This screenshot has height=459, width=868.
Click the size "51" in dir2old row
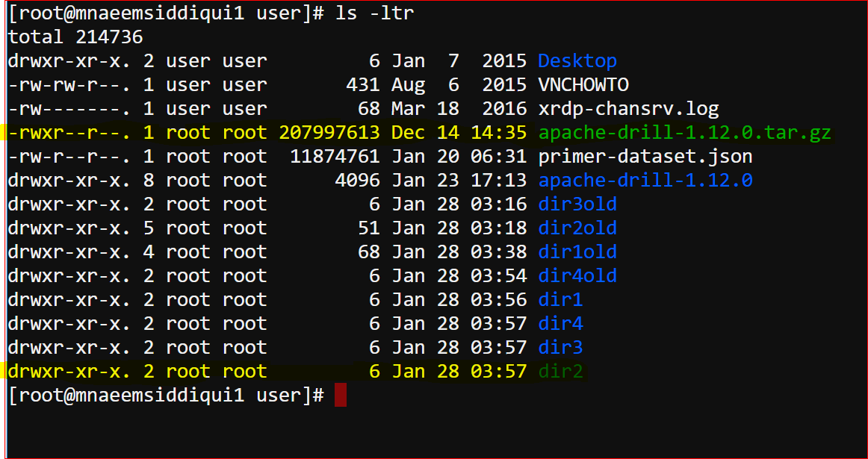[x=369, y=228]
